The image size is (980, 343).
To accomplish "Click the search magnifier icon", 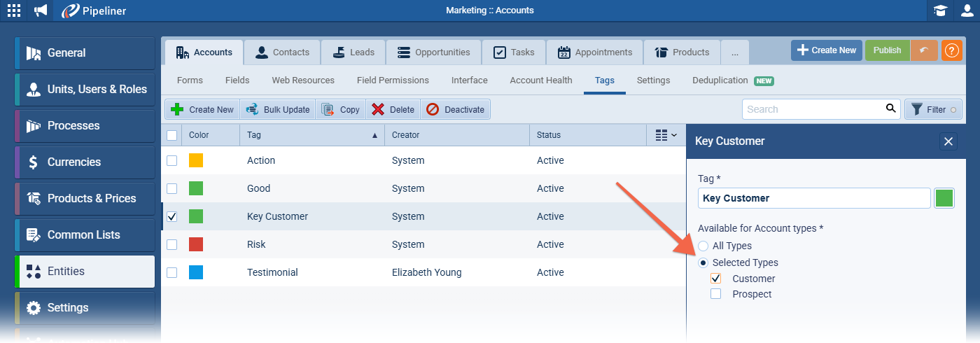I will (890, 108).
